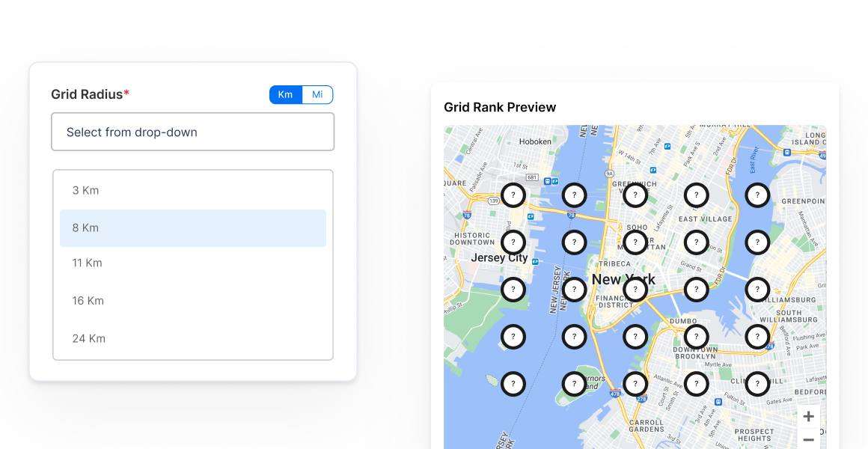Select the 24 Km radius option
Viewport: 868px width, 449px height.
pyautogui.click(x=192, y=338)
